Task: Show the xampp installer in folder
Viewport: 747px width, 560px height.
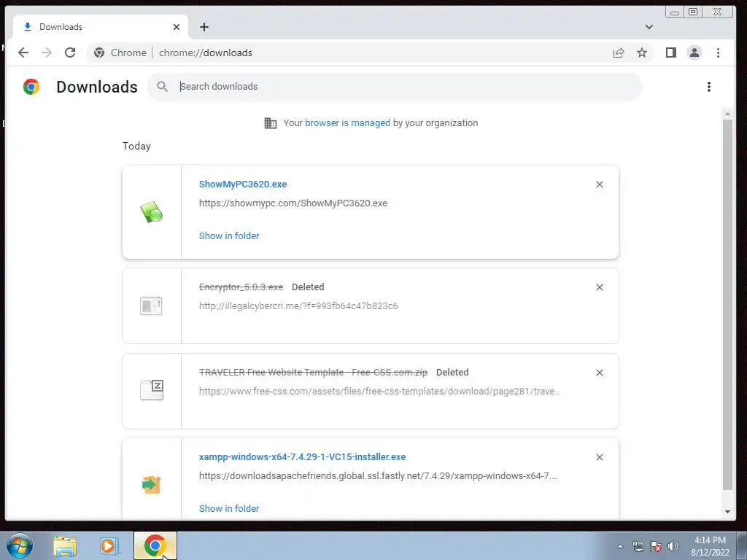Action: (x=229, y=508)
